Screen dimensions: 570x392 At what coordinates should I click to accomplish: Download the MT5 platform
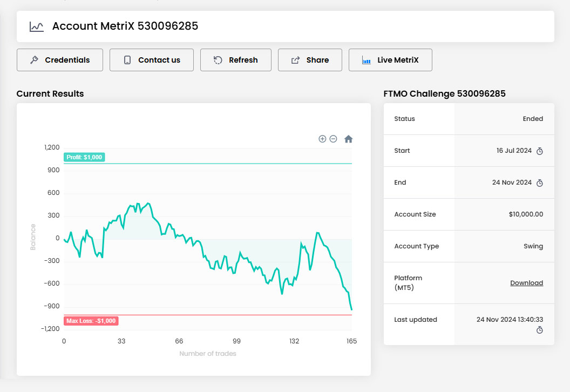[x=526, y=283]
